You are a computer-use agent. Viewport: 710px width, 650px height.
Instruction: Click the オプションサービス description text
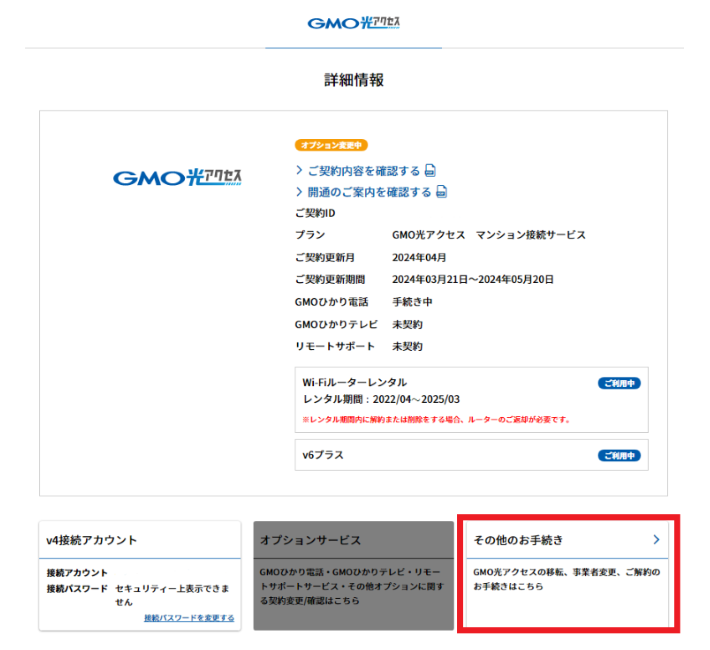point(352,586)
